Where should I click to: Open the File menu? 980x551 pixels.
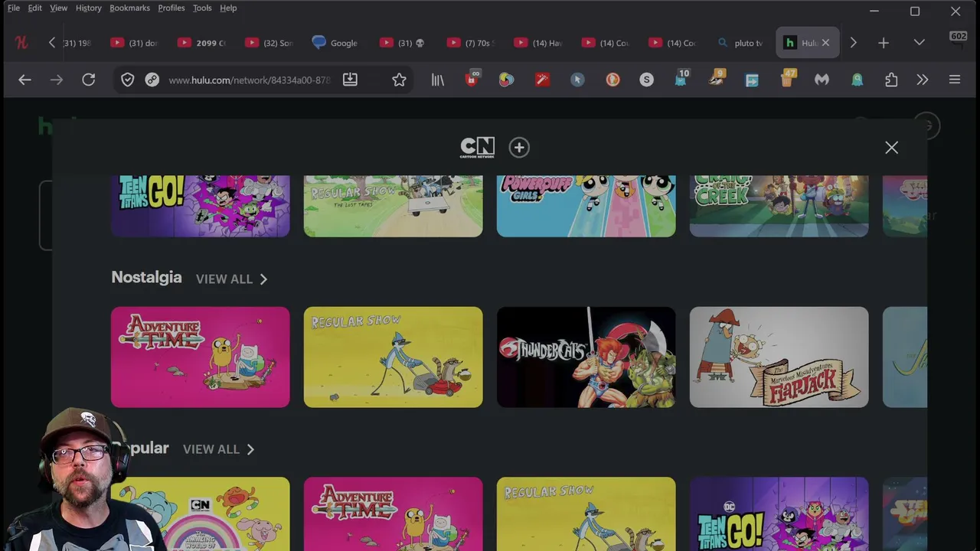pos(14,8)
